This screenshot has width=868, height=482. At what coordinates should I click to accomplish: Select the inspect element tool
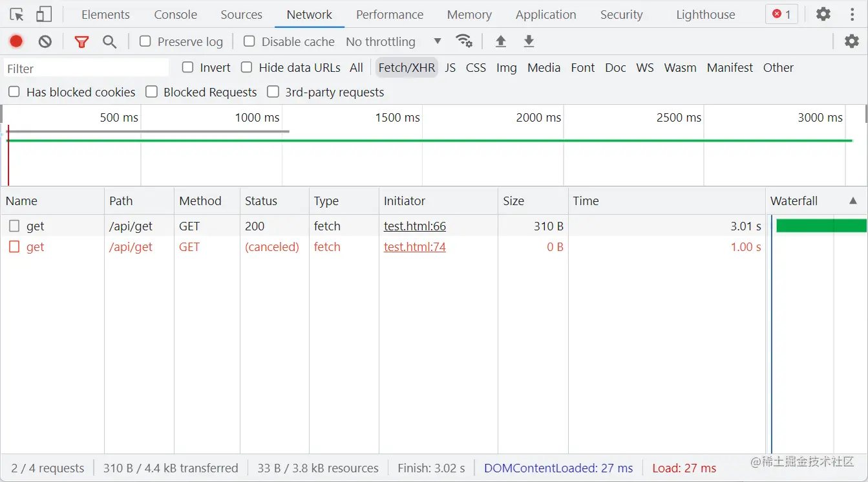[x=17, y=14]
